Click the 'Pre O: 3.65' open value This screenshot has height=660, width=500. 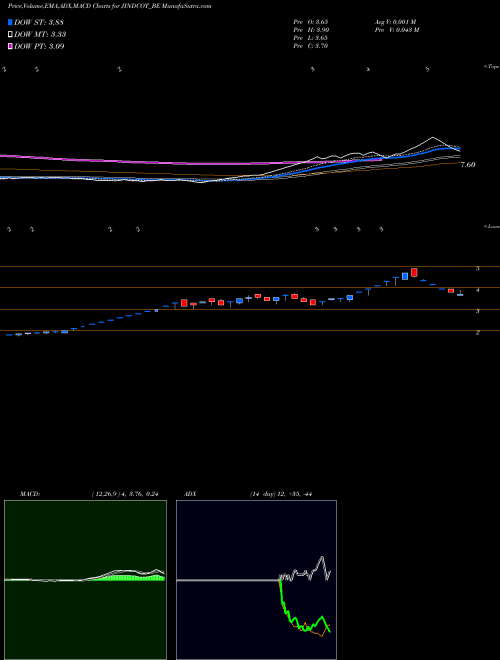click(311, 21)
